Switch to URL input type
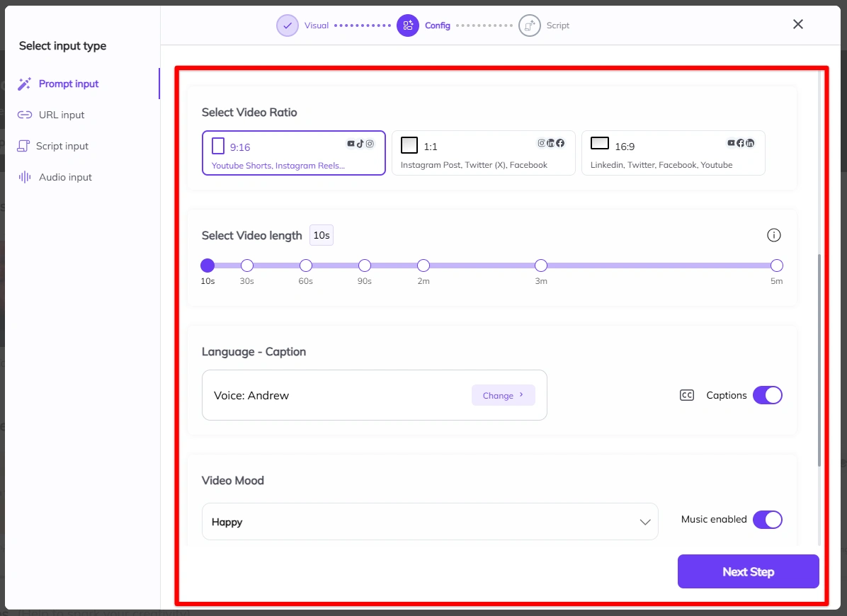The height and width of the screenshot is (616, 847). pos(62,115)
